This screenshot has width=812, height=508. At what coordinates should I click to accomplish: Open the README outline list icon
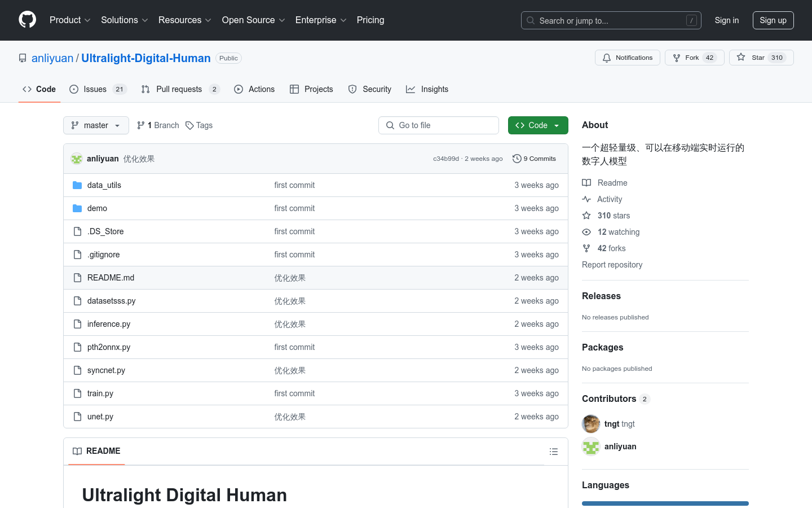tap(554, 452)
